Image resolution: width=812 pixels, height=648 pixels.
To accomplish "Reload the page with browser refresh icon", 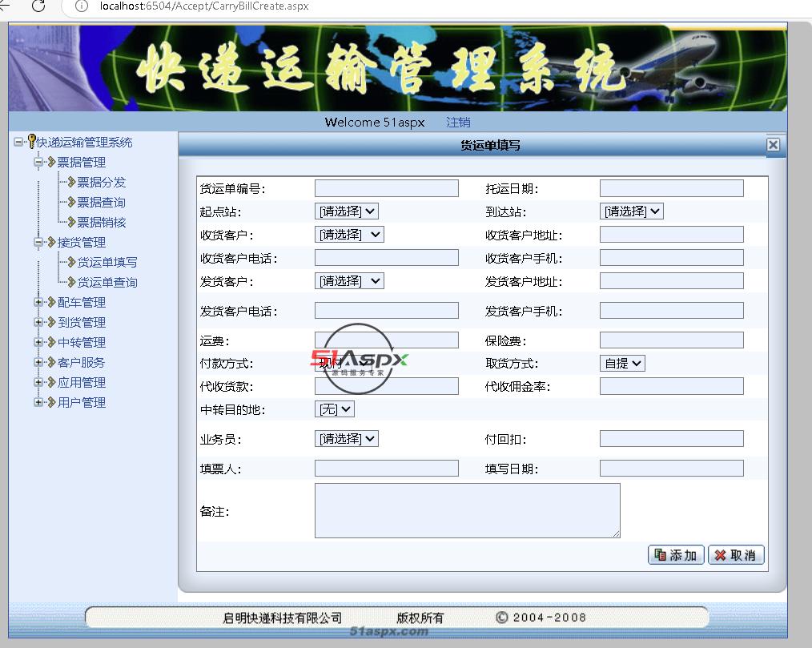I will tap(38, 6).
